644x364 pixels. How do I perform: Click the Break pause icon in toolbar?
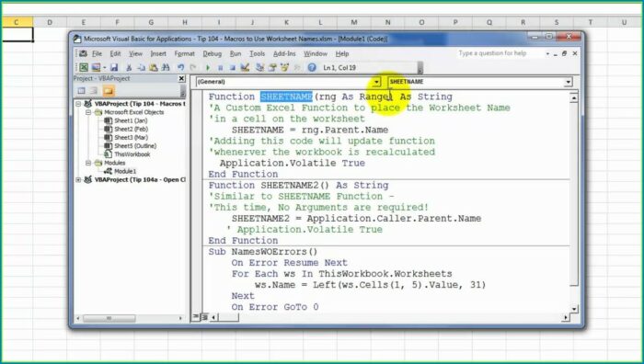pos(220,67)
